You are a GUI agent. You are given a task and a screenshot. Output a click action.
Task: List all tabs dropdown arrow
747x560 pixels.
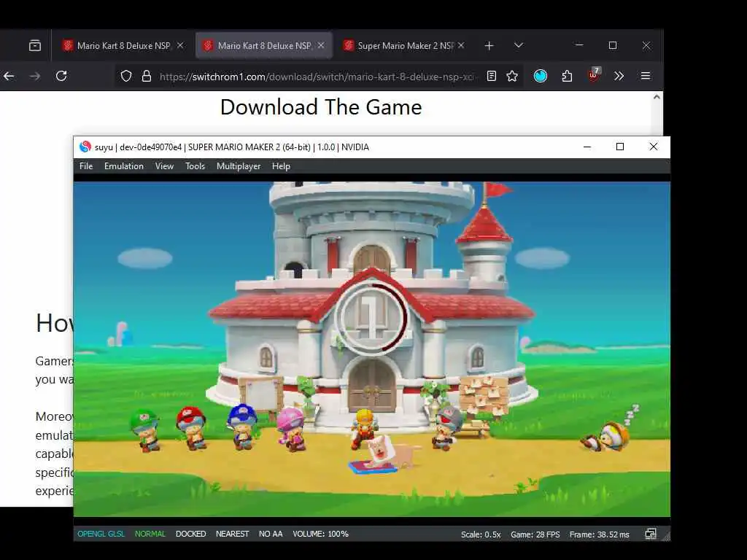point(519,45)
